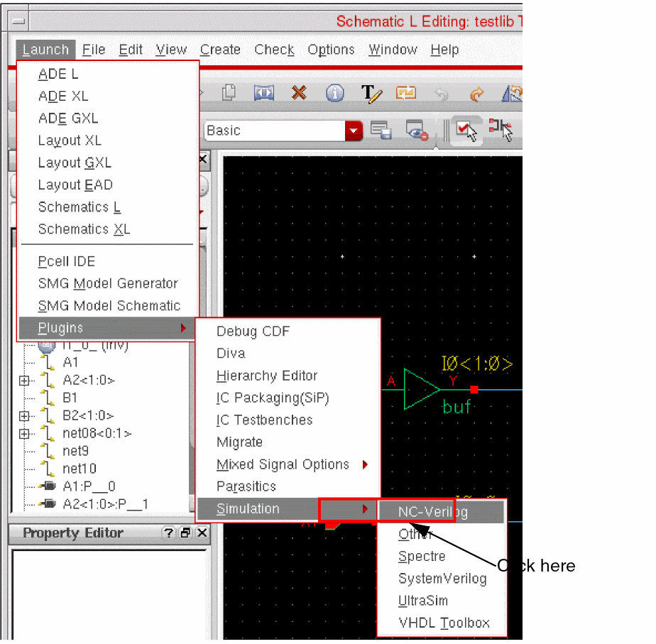
Task: Select NC-Verilog from the Simulation submenu
Action: point(432,512)
